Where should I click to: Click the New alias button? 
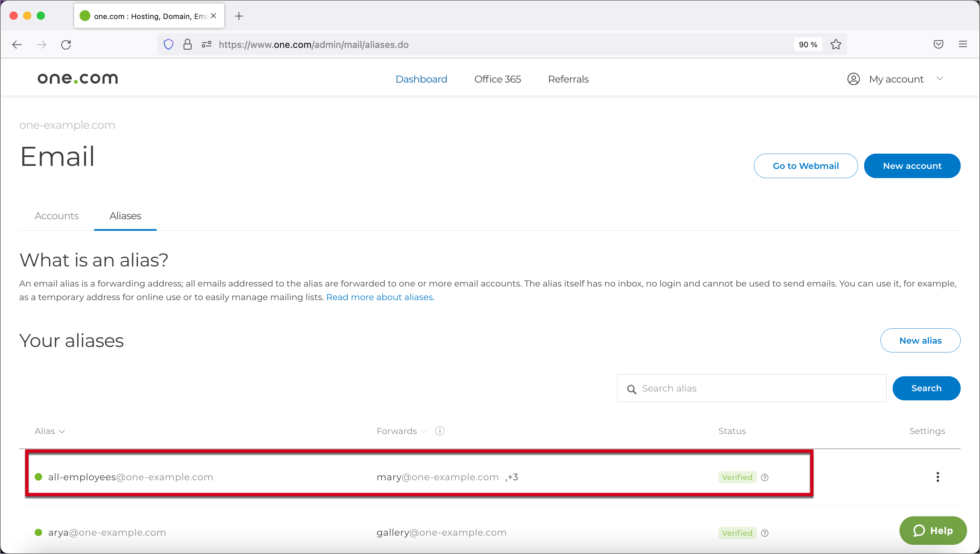pyautogui.click(x=920, y=341)
